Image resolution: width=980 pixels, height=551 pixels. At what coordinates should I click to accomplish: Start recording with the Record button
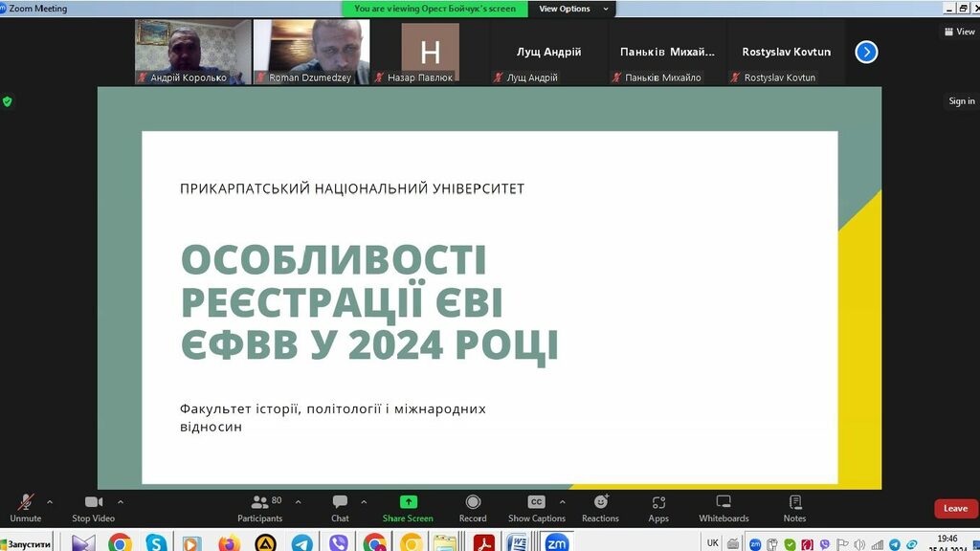(473, 505)
